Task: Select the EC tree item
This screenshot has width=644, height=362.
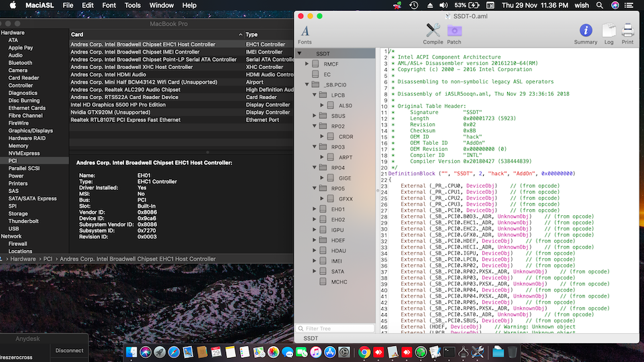Action: click(327, 74)
